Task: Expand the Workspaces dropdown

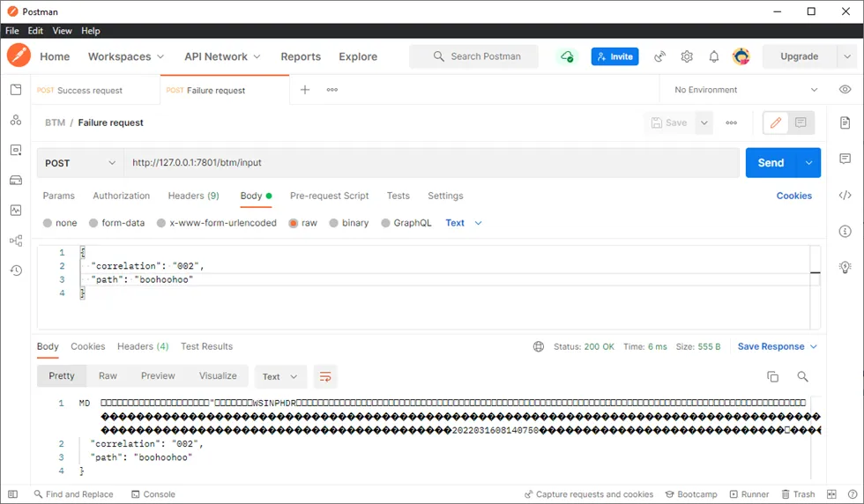Action: coord(126,56)
